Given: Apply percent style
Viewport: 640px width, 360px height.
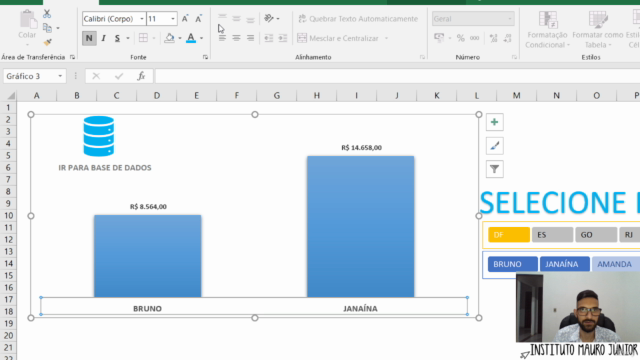Looking at the screenshot, I should (461, 38).
